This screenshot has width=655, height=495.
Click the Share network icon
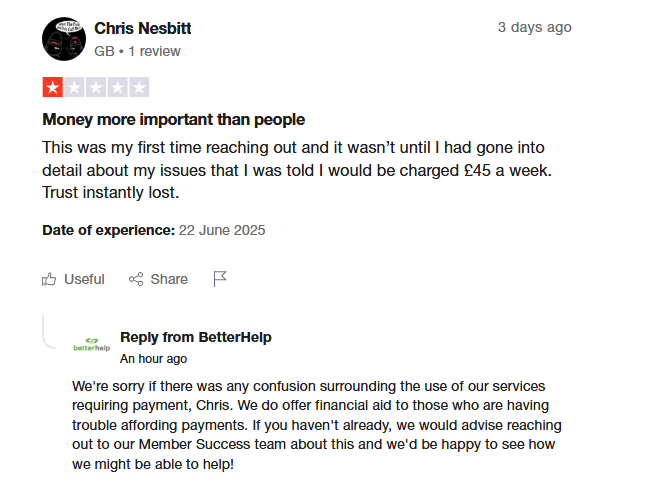(x=136, y=279)
